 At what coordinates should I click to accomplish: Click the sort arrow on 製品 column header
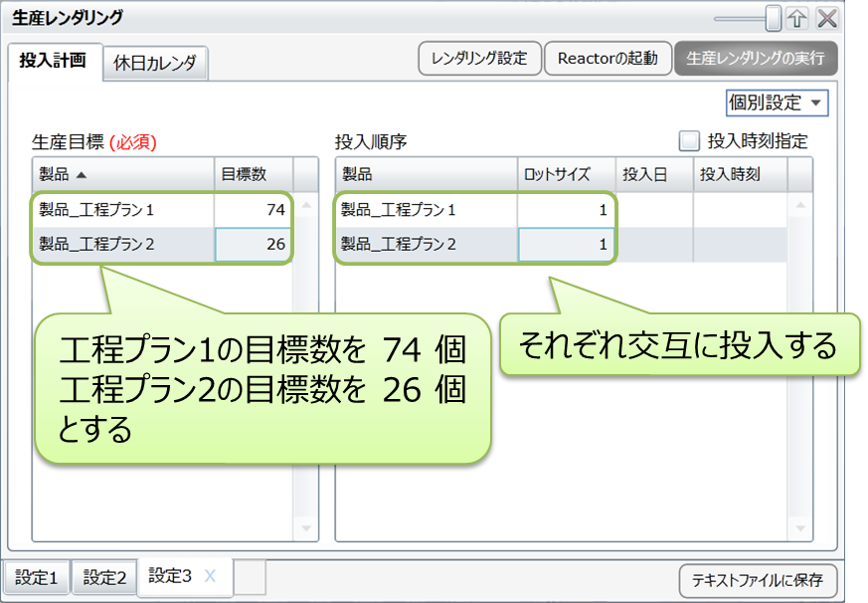79,174
